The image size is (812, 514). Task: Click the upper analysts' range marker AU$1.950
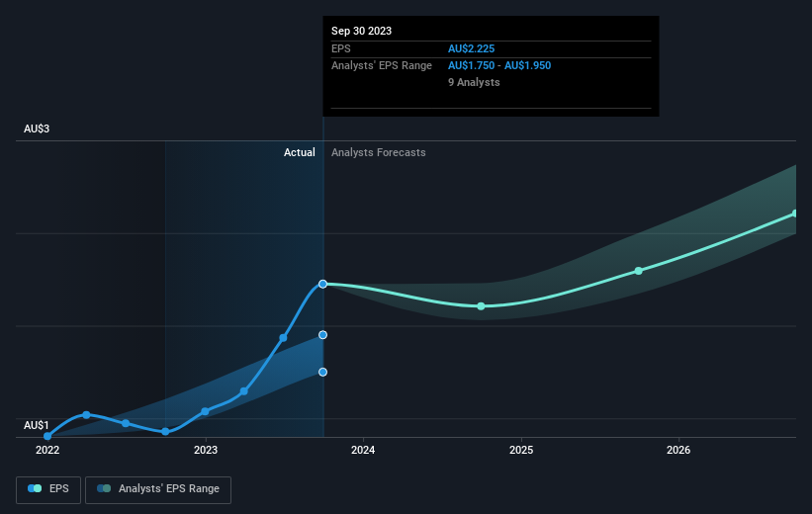[x=322, y=335]
